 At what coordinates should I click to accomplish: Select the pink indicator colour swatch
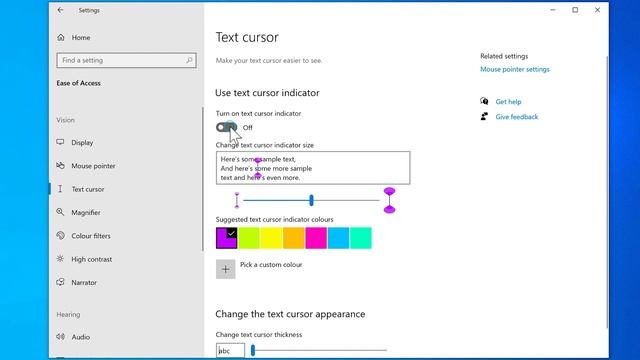[x=316, y=238]
